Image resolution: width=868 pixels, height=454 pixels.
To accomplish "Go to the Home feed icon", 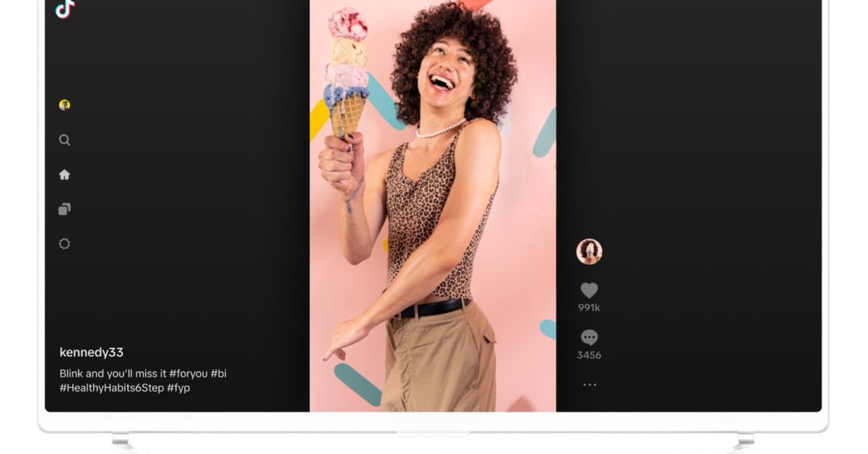I will coord(64,174).
